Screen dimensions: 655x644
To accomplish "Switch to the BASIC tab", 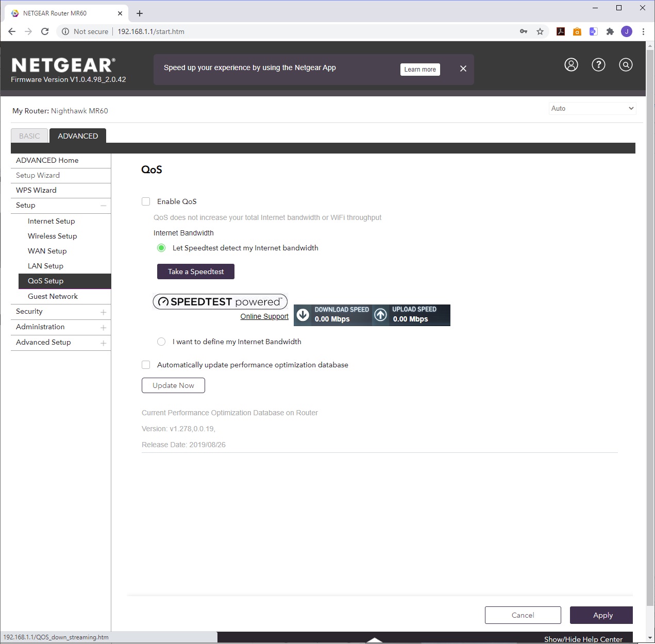I will (29, 136).
